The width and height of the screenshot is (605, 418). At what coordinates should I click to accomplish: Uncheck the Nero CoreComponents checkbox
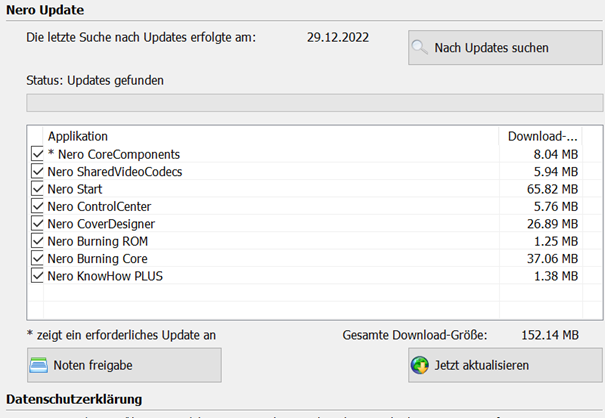click(x=38, y=155)
